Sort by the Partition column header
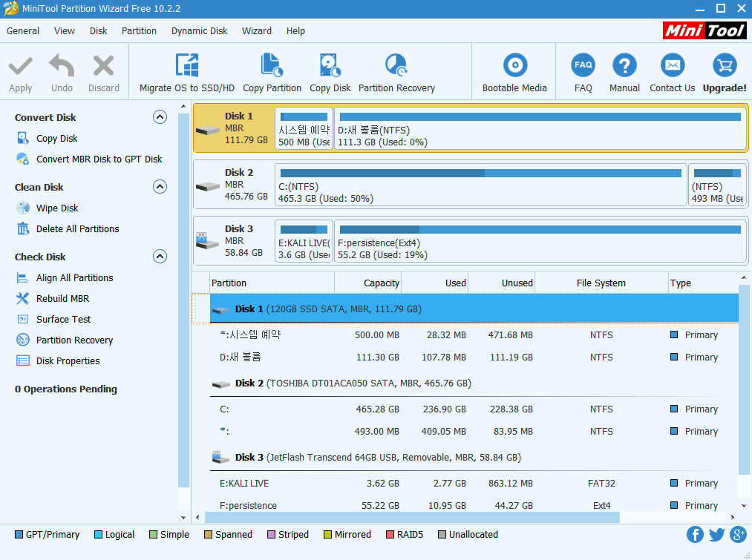The height and width of the screenshot is (560, 752). point(272,283)
